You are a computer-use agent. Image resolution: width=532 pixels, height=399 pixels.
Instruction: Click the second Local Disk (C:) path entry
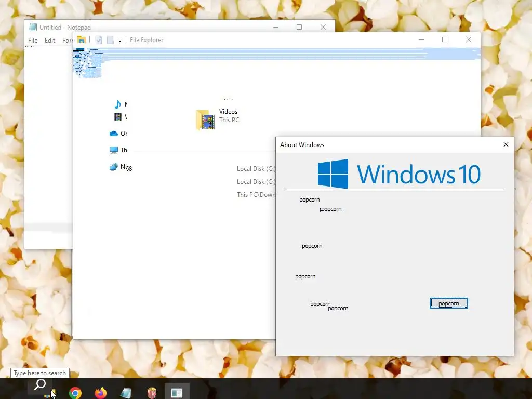click(x=256, y=181)
